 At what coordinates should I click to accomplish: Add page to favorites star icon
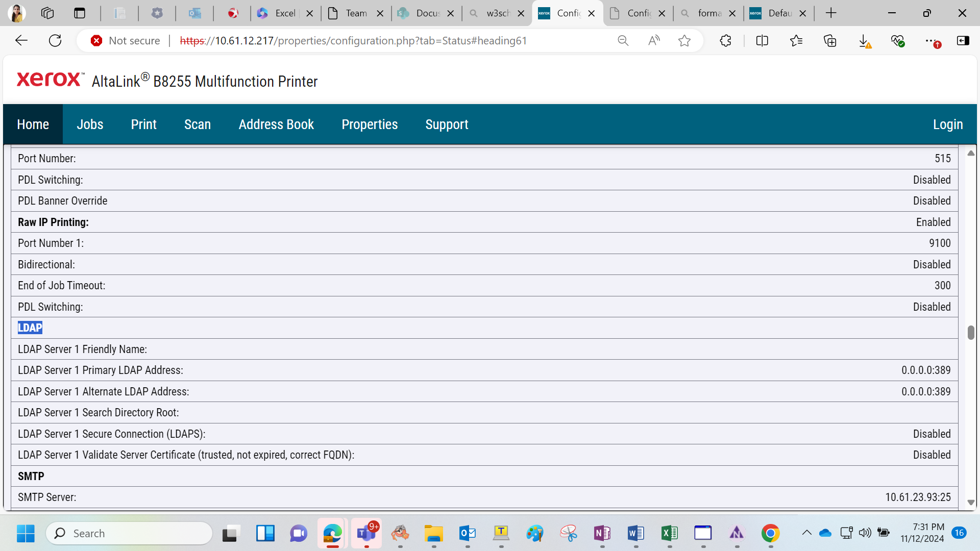coord(684,41)
